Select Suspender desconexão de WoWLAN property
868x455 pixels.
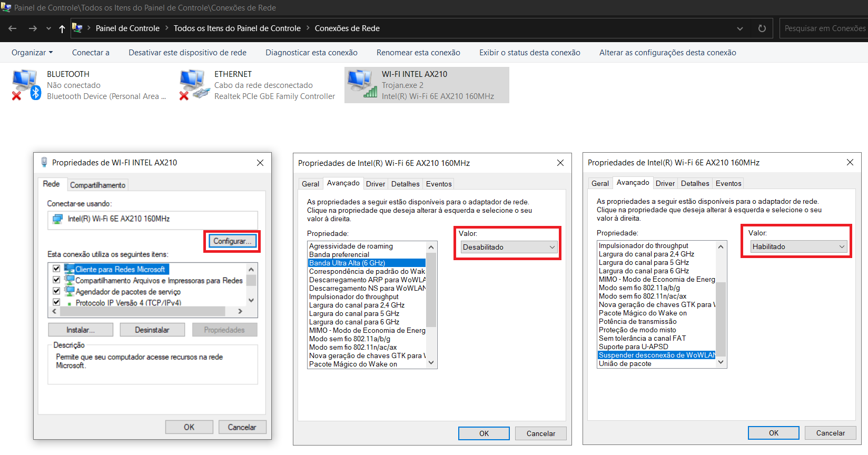(656, 355)
